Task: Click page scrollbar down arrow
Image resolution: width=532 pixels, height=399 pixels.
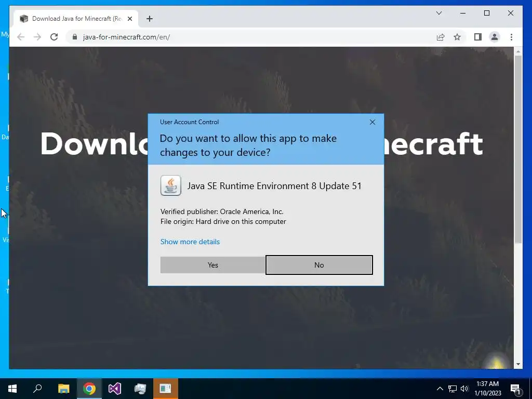Action: 518,364
